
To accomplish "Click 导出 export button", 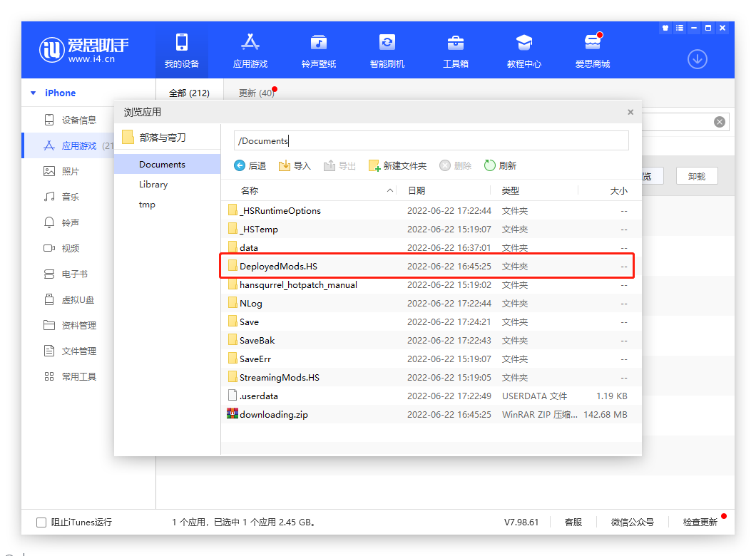I will coord(339,166).
